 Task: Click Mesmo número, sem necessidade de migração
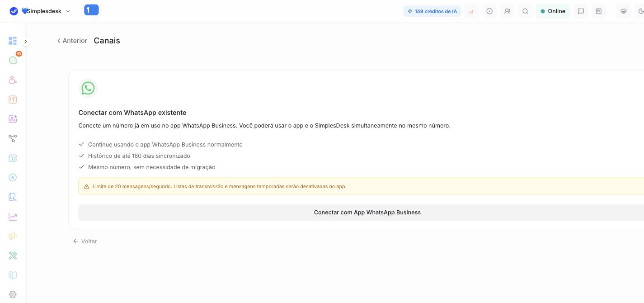pos(152,167)
